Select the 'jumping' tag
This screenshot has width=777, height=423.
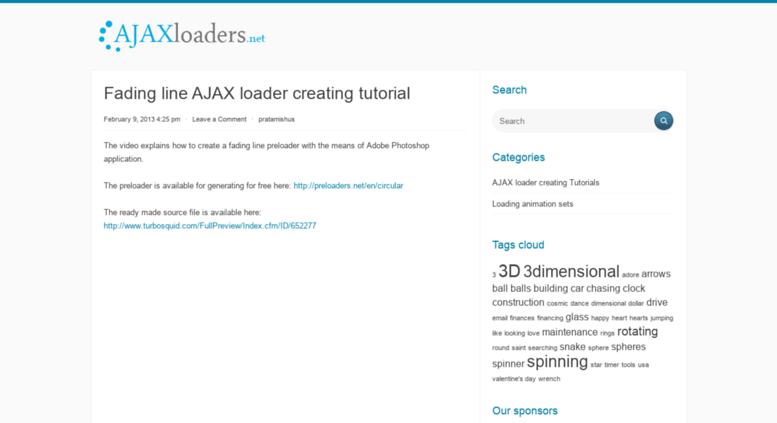[x=662, y=318]
